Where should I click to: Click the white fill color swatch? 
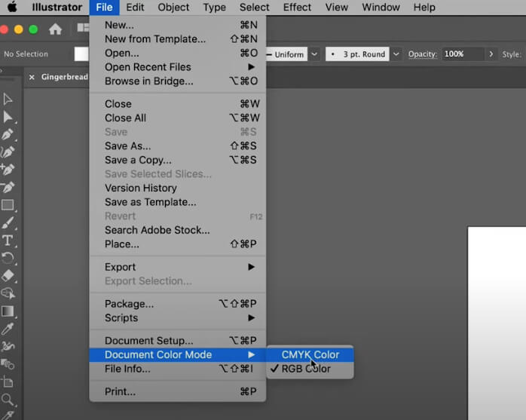[81, 54]
